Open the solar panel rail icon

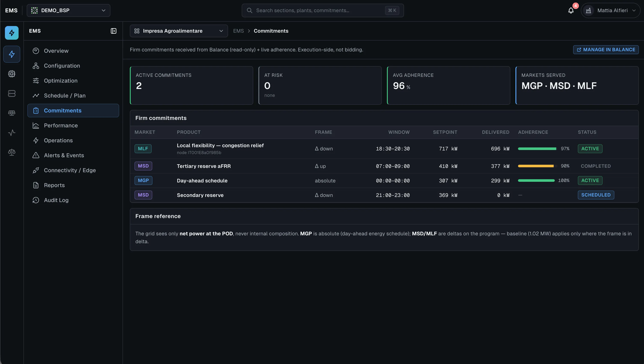(x=12, y=113)
